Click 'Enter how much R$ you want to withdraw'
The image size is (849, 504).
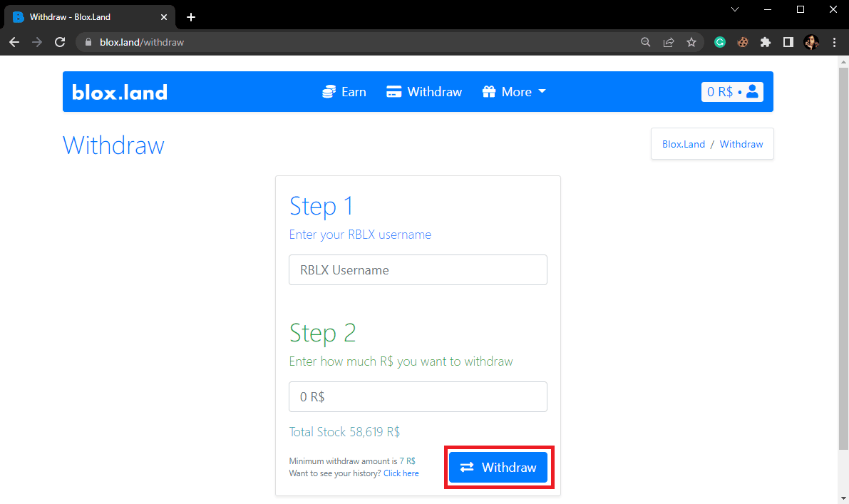tap(401, 361)
